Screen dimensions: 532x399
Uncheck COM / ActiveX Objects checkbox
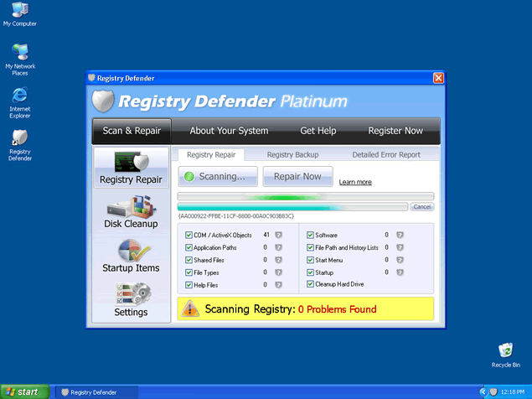pos(189,236)
